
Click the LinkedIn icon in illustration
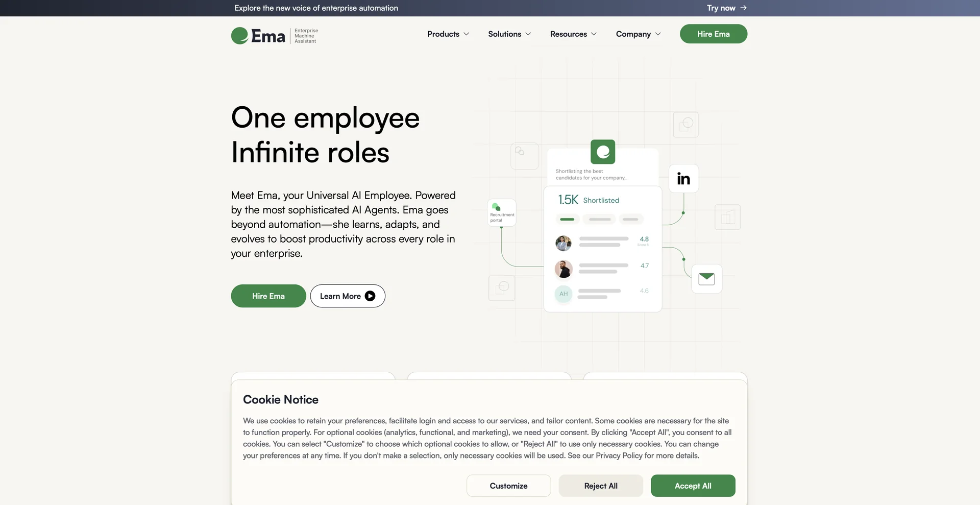pos(683,178)
